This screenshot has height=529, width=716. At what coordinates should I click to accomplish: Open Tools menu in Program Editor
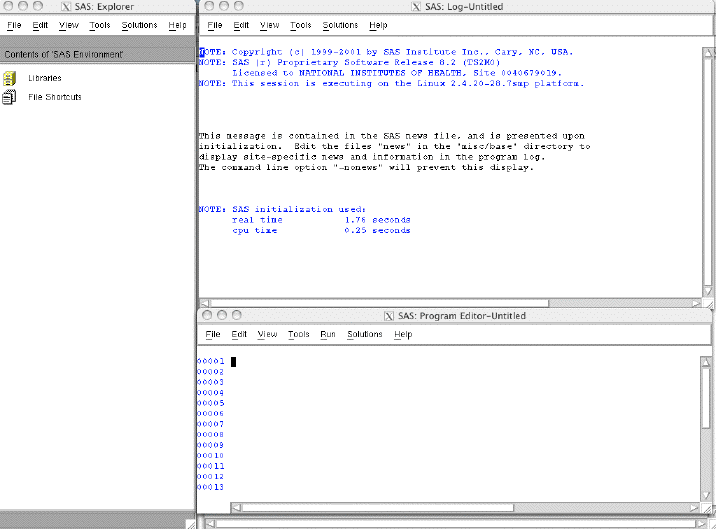click(298, 334)
